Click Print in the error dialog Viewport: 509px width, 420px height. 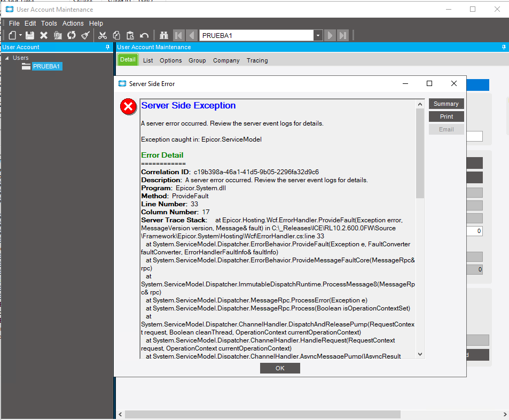pos(447,116)
